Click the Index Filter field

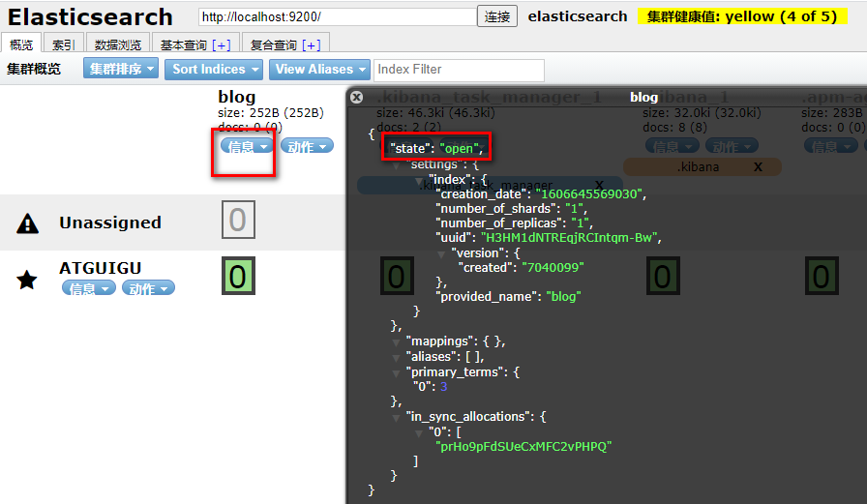tap(459, 70)
